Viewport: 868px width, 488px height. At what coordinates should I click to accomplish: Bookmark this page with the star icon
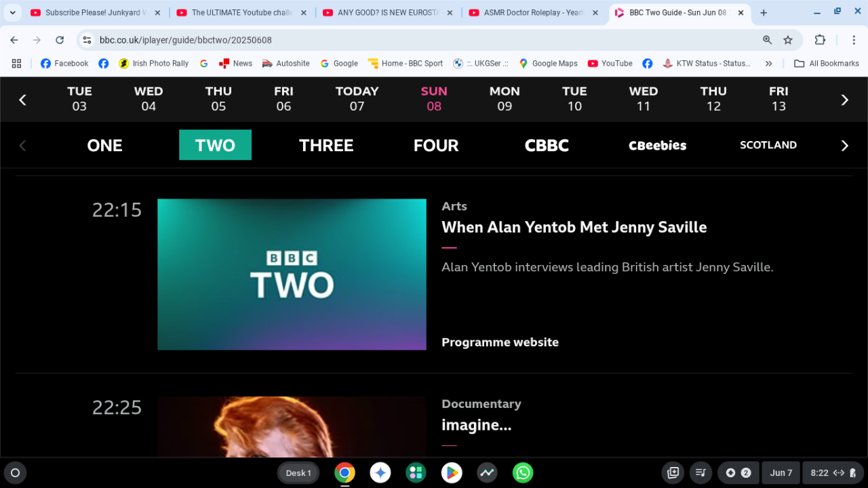(788, 40)
